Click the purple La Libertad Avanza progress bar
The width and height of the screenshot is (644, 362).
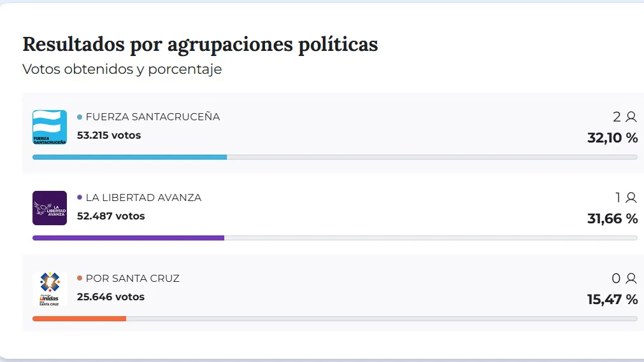point(128,238)
